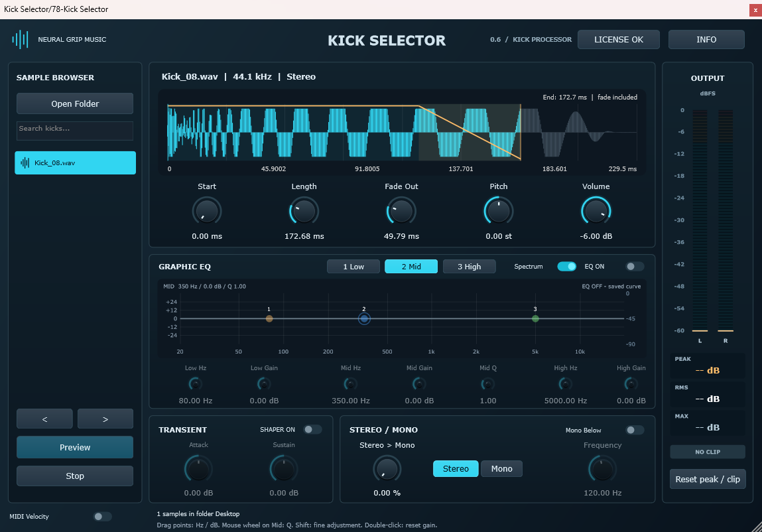Click the Start knob
762x532 pixels.
207,211
